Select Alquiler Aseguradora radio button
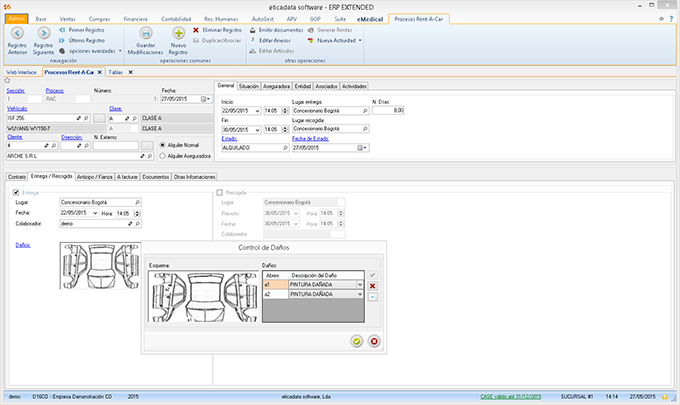Screen dimensions: 680x405 (163, 156)
